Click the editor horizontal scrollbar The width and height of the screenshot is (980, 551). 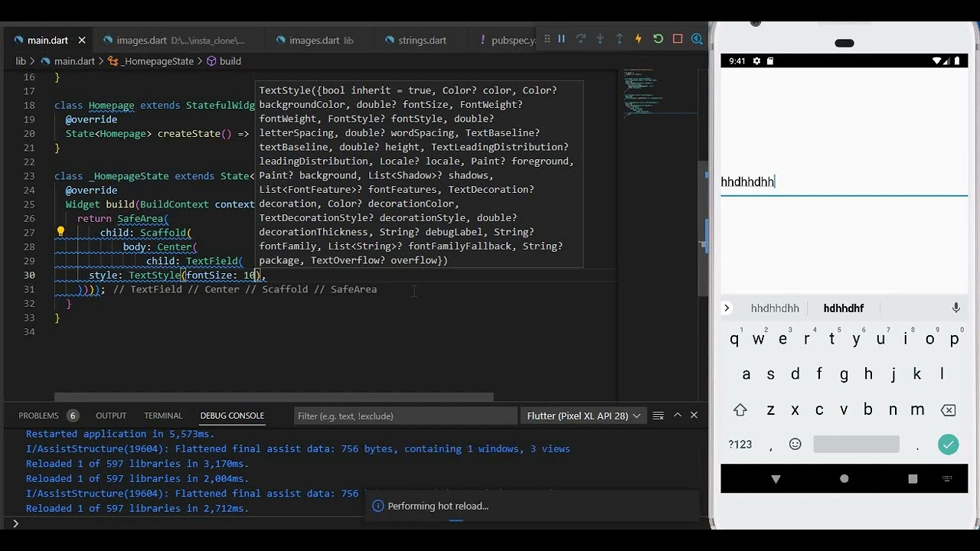coord(274,397)
